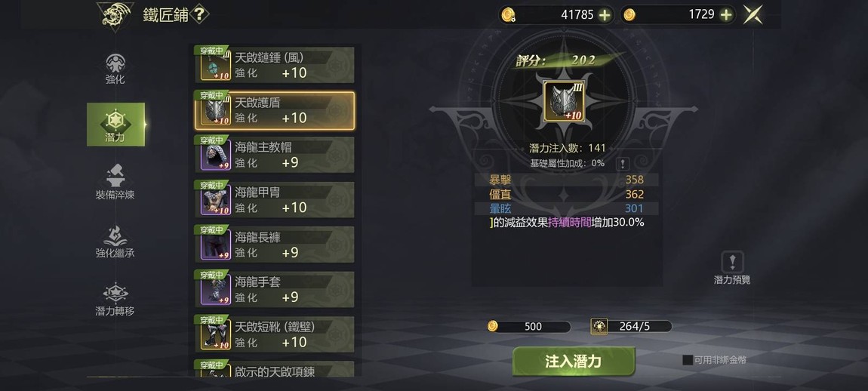The width and height of the screenshot is (868, 391).
Task: Select 海龍甲冑 in the equipment list
Action: click(x=275, y=199)
